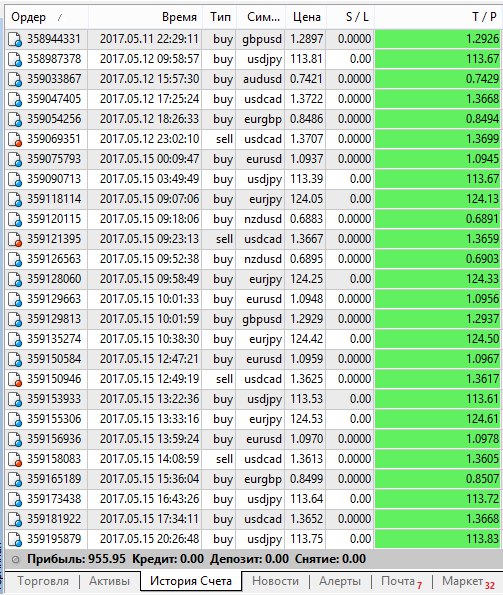
Task: Open the Активы tab
Action: (x=110, y=581)
